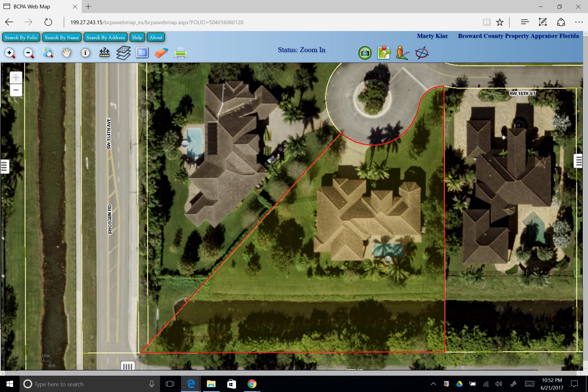Select the Zoom In magnifier tool
The width and height of the screenshot is (588, 392).
coord(10,53)
